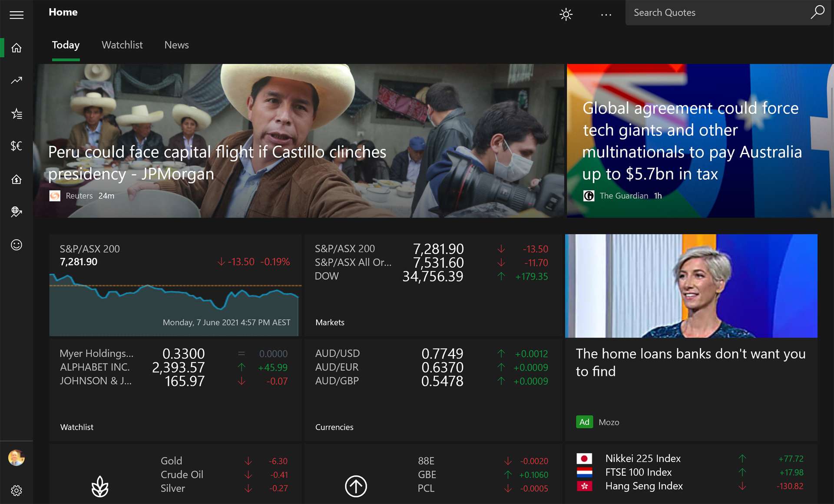This screenshot has height=504, width=834.
Task: Open the Currencies tile label
Action: (334, 427)
